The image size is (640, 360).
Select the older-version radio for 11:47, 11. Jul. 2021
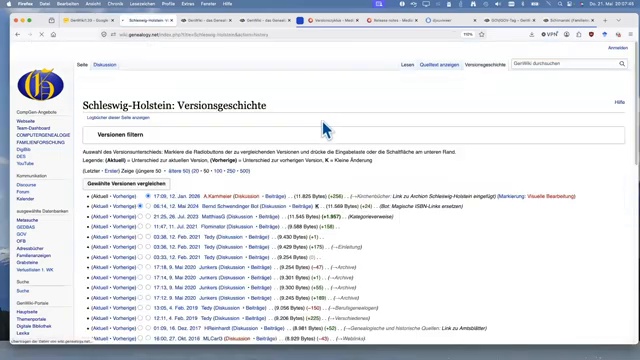point(140,227)
